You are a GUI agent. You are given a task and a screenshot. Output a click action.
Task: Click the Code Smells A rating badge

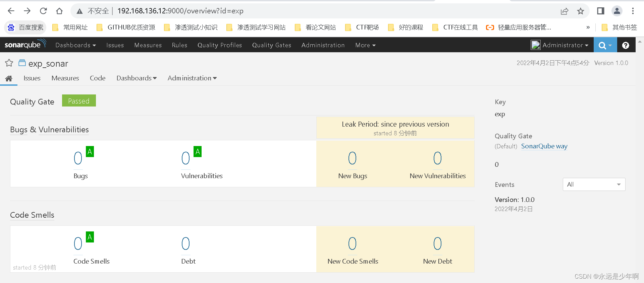pyautogui.click(x=90, y=237)
